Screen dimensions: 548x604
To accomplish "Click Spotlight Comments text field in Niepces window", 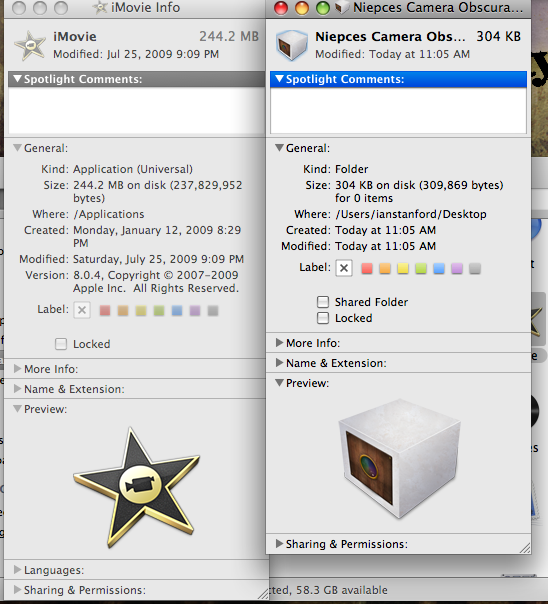I will click(x=399, y=111).
